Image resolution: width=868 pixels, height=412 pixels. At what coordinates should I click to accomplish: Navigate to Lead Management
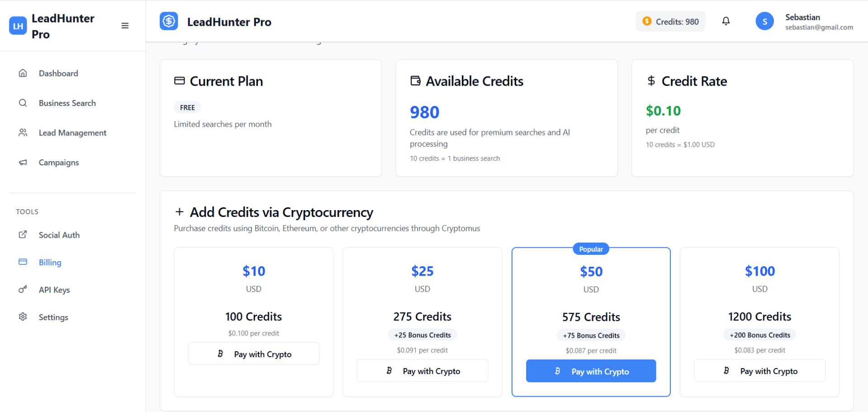(x=72, y=133)
